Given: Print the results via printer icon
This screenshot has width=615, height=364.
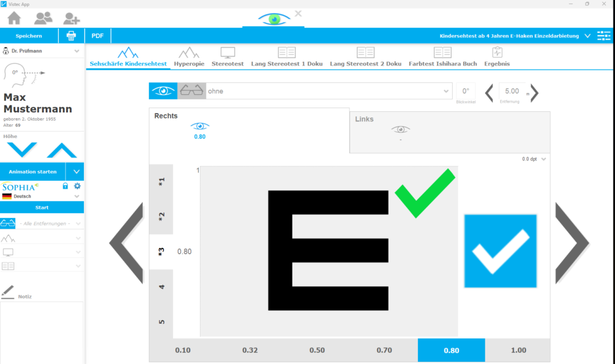Looking at the screenshot, I should 71,35.
